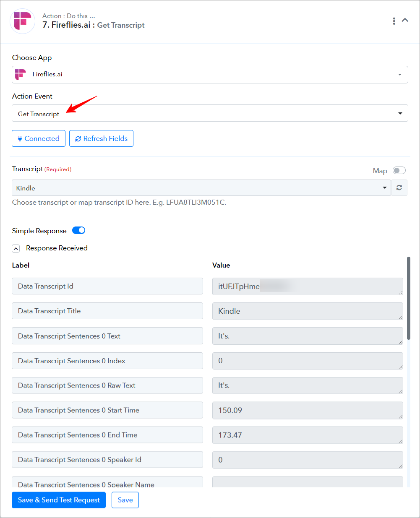Collapse the Response Received section

(16, 248)
